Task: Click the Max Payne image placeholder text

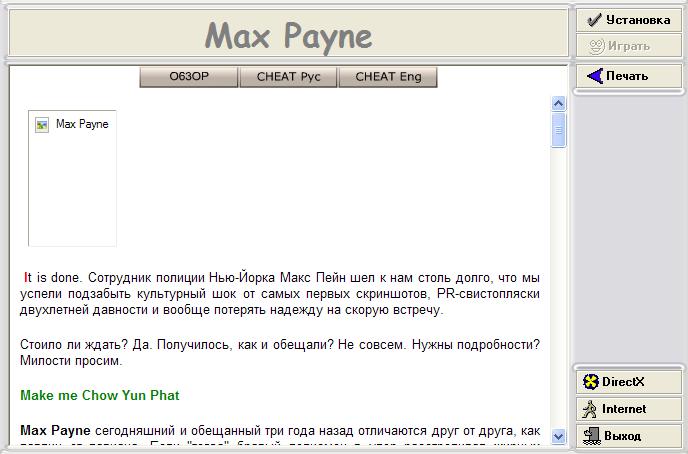Action: [82, 124]
